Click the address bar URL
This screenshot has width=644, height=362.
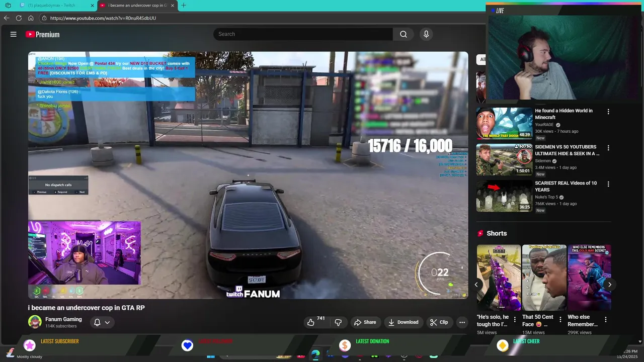103,18
